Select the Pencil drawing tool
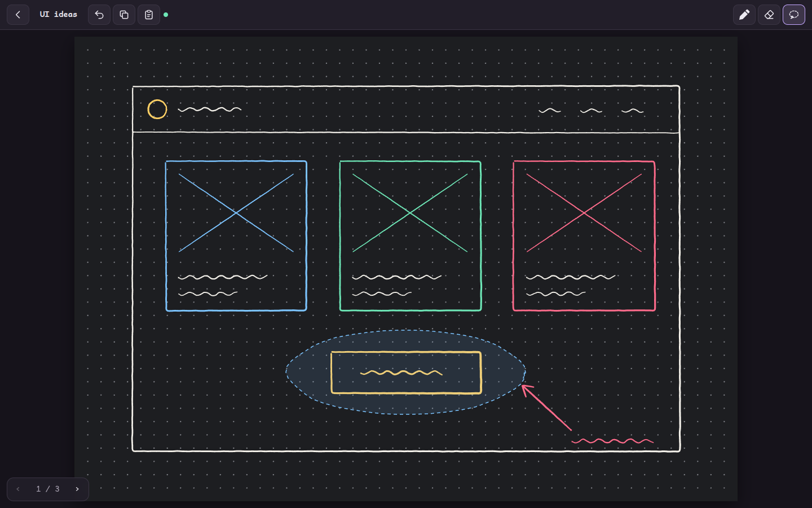Image resolution: width=812 pixels, height=508 pixels. (744, 15)
